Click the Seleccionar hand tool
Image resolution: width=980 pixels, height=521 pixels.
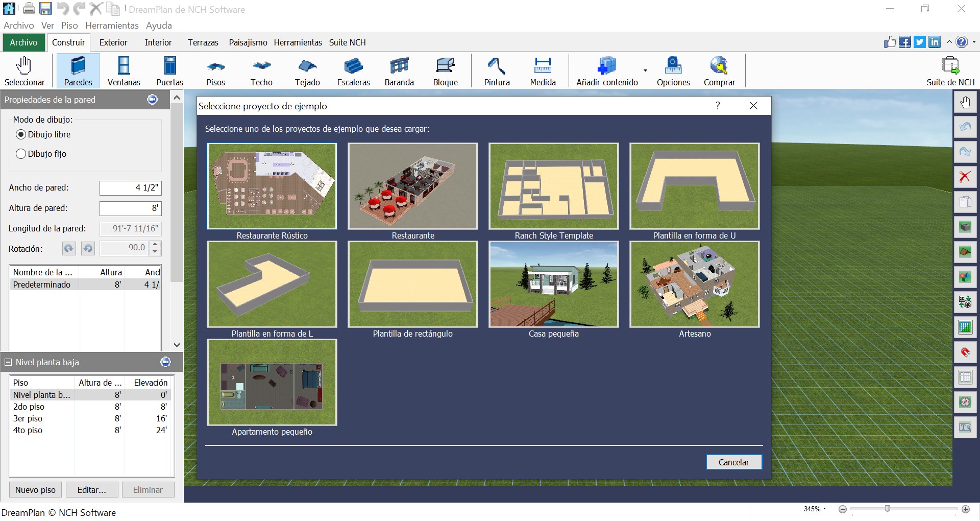coord(24,71)
